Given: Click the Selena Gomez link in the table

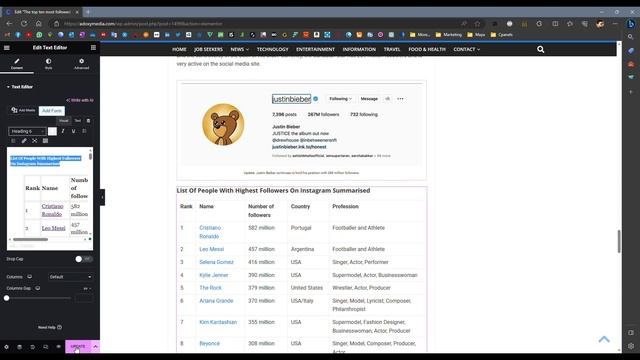Looking at the screenshot, I should 216,262.
